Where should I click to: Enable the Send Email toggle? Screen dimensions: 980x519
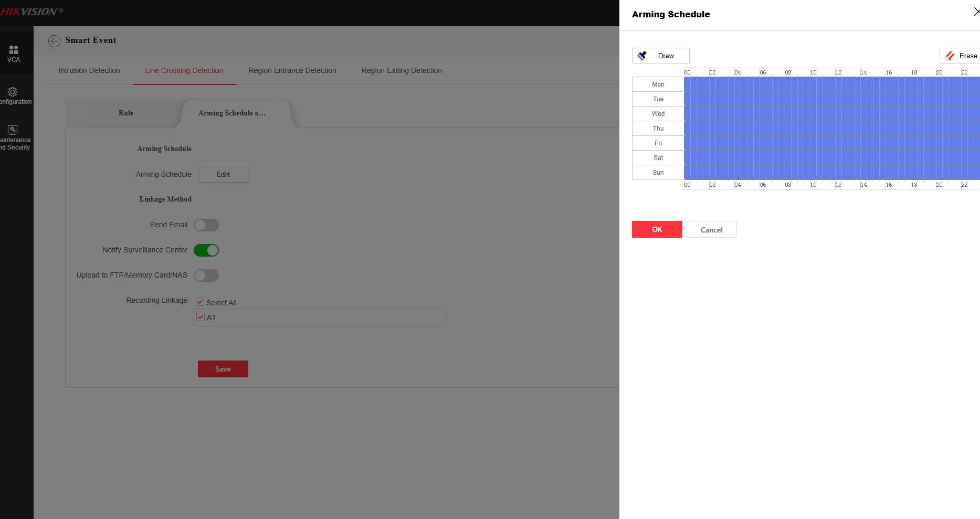[x=206, y=225]
